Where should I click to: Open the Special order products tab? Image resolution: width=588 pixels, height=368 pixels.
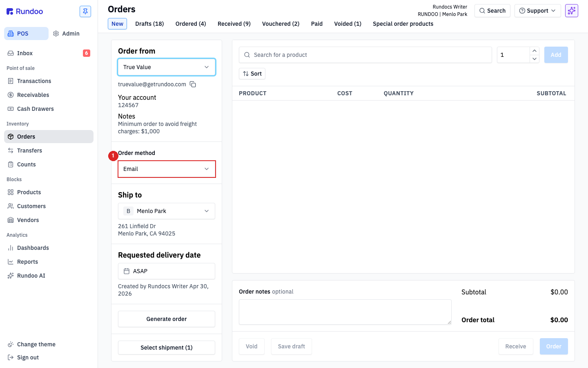click(403, 24)
